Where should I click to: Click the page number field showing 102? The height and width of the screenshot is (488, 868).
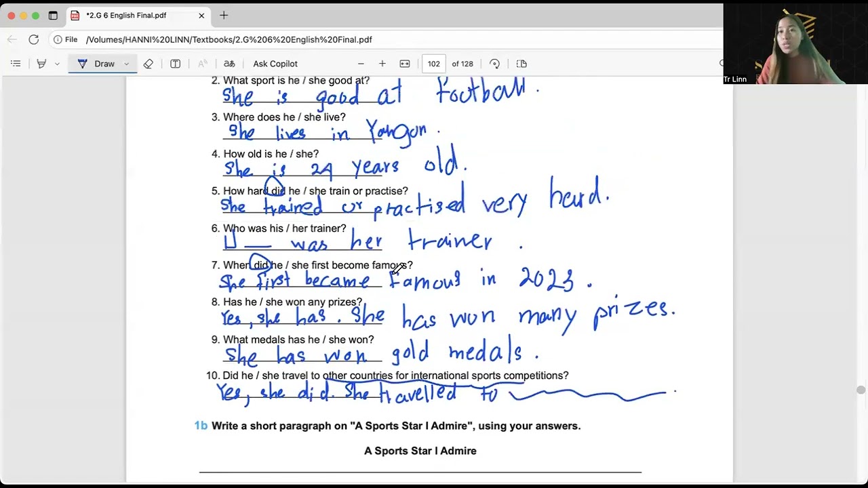coord(434,64)
